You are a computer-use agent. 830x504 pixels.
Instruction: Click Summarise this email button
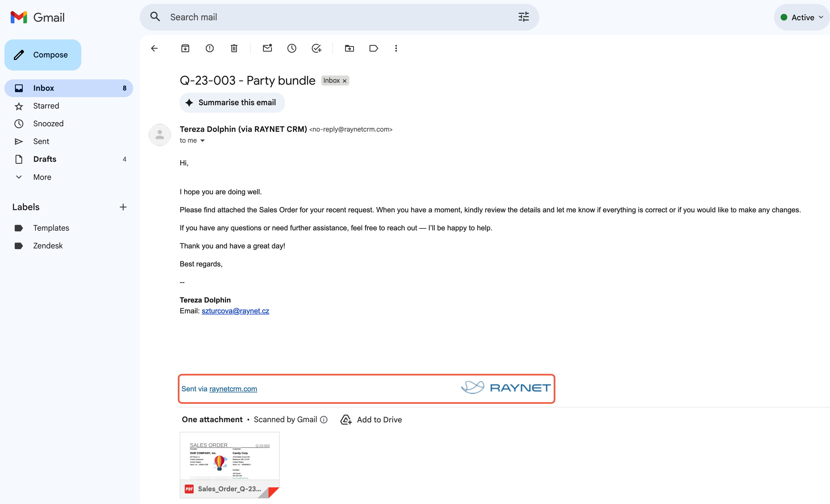click(x=232, y=102)
